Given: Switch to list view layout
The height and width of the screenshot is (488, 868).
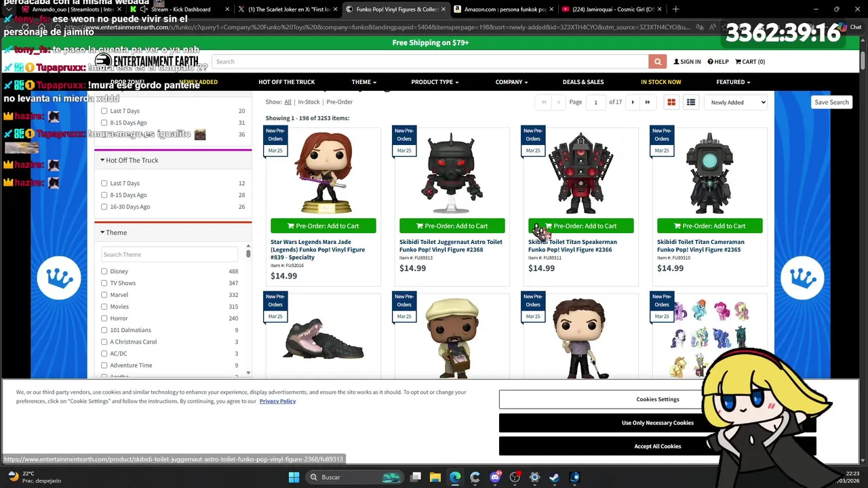Looking at the screenshot, I should pyautogui.click(x=691, y=102).
